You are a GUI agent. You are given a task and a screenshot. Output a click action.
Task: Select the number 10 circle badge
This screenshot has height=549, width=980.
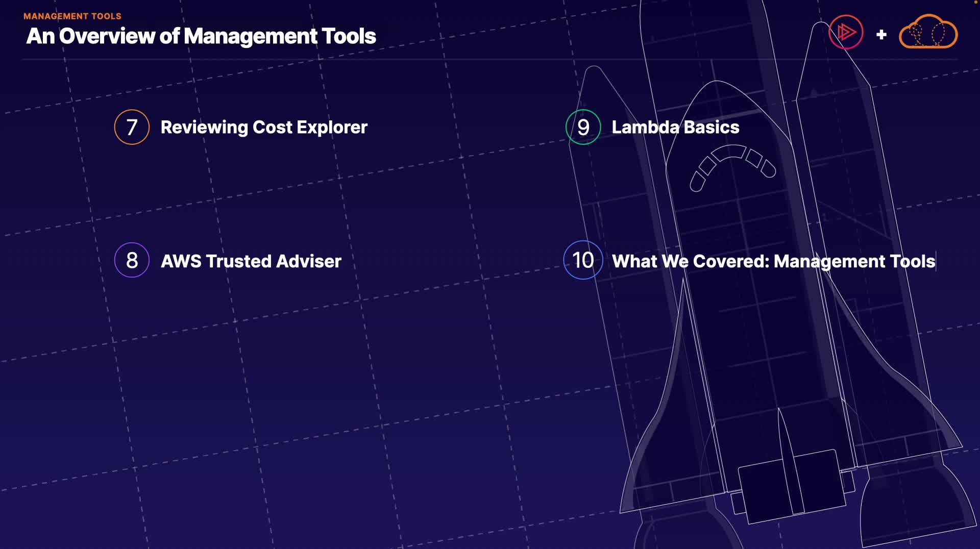(x=583, y=260)
